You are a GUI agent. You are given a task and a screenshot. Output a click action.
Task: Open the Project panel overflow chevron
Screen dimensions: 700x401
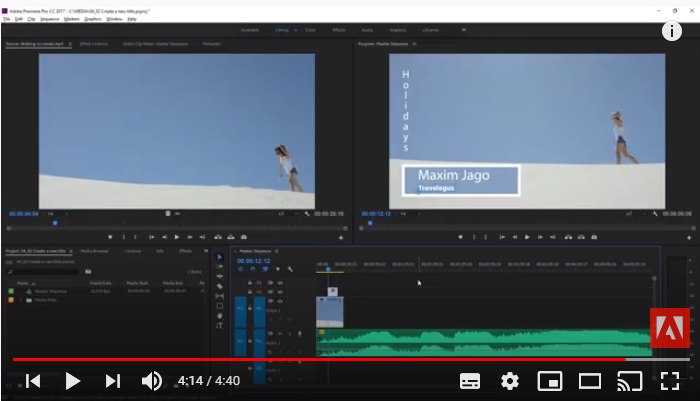coord(206,251)
